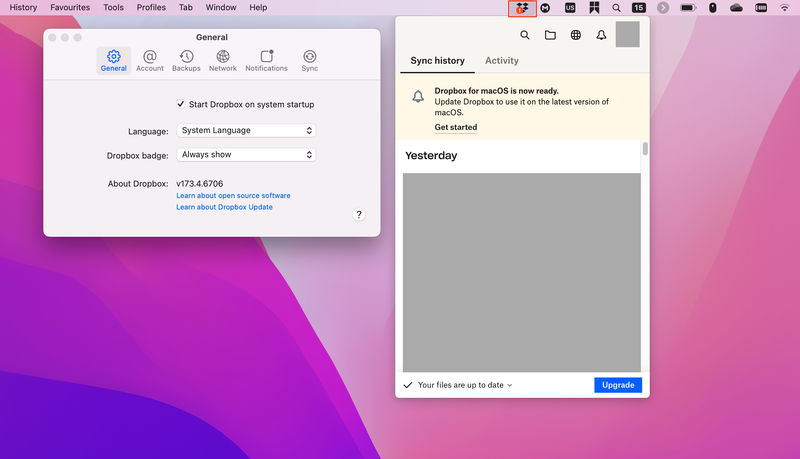This screenshot has height=459, width=800.
Task: Open the Window menu
Action: click(x=221, y=8)
